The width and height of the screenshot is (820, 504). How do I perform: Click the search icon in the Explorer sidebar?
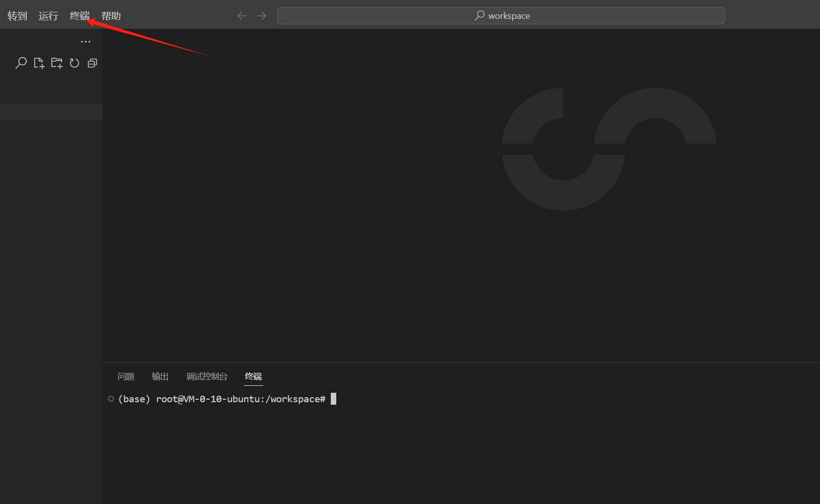click(21, 63)
